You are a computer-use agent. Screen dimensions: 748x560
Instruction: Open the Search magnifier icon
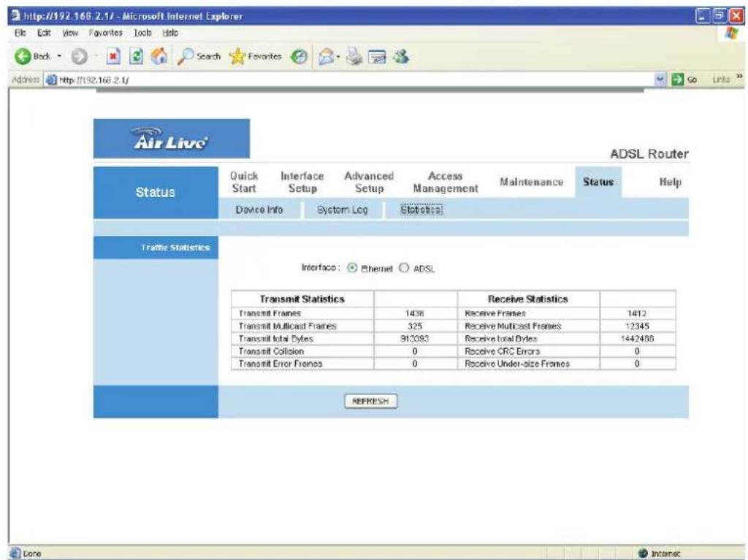tap(185, 56)
